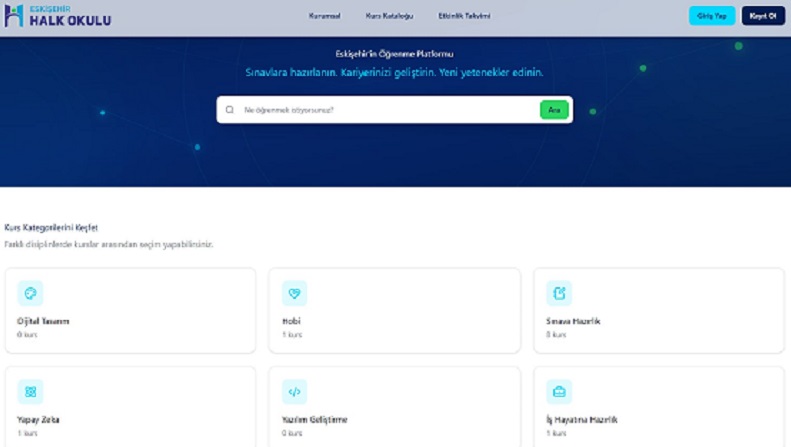This screenshot has height=447, width=791.
Task: Click the Yapay Zeka category icon
Action: tap(31, 392)
